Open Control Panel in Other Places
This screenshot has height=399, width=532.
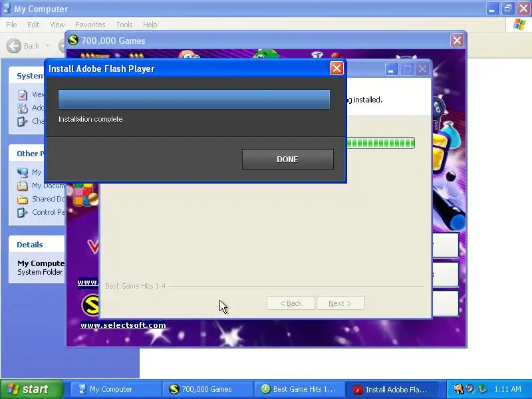[x=23, y=212]
